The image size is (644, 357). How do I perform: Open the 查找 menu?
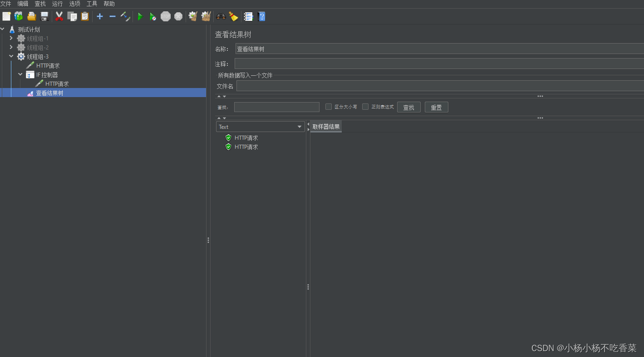[x=40, y=4]
